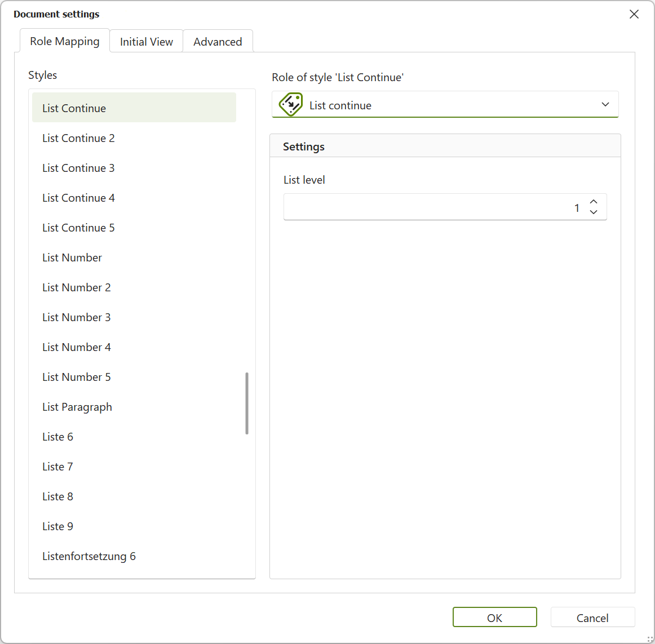Select the List Paragraph style

tap(134, 407)
